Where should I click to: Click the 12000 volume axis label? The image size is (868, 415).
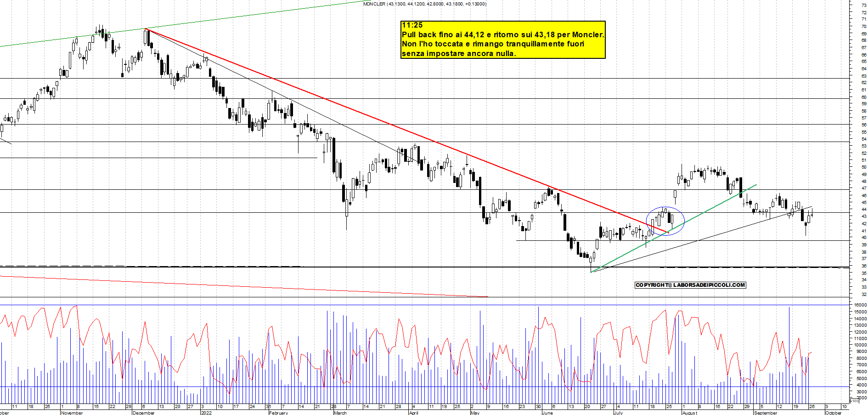[x=860, y=331]
